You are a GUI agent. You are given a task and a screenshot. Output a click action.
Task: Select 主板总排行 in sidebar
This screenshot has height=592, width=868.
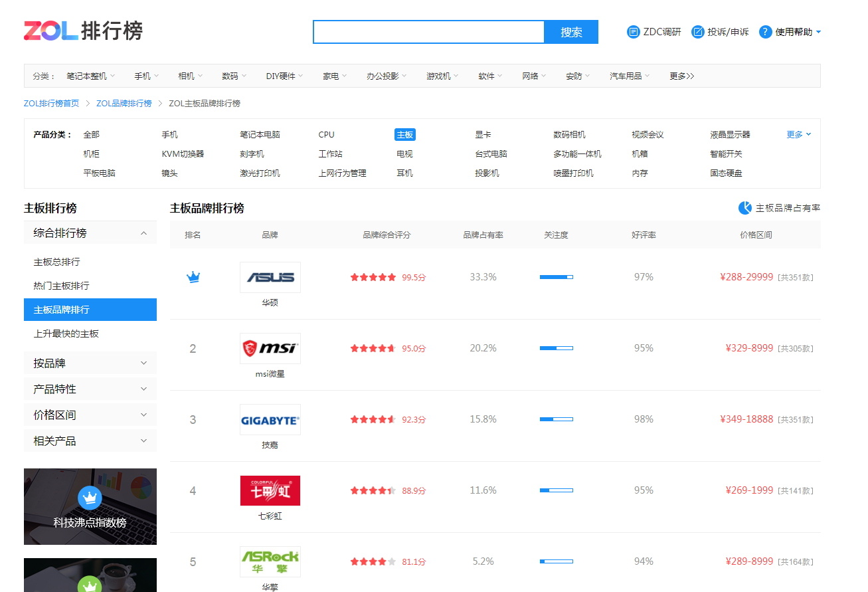pos(57,262)
